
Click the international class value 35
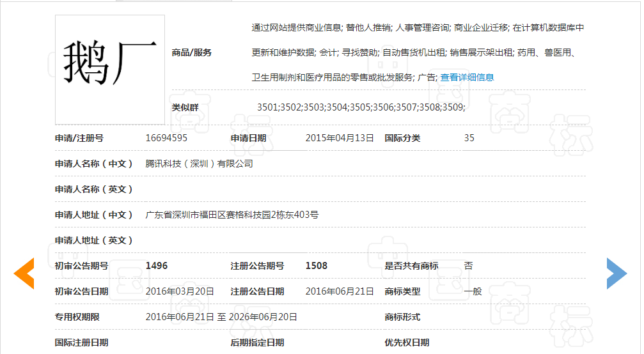[469, 138]
